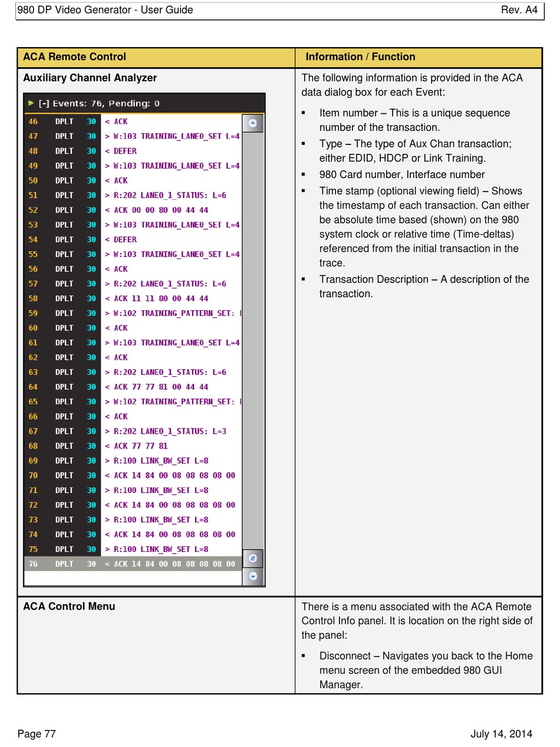560x747 pixels.
Task: Select event 72 ACK 14 84 row
Action: pyautogui.click(x=133, y=505)
